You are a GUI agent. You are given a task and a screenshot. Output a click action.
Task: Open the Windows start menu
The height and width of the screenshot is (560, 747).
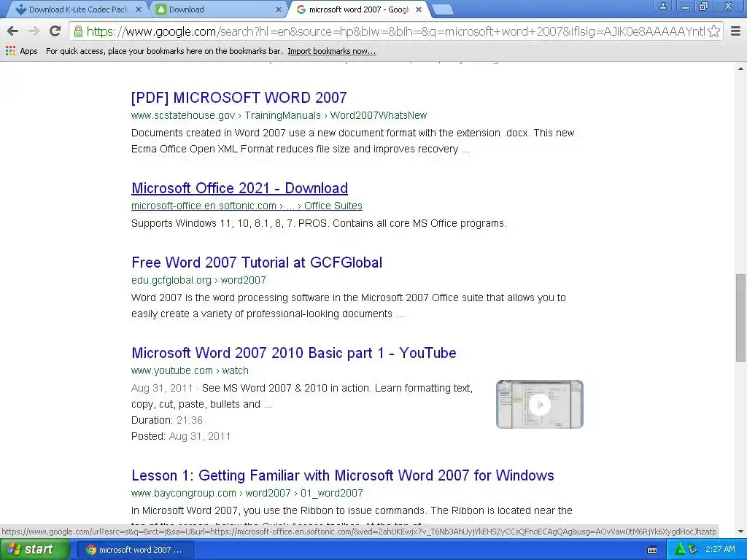[x=35, y=550]
